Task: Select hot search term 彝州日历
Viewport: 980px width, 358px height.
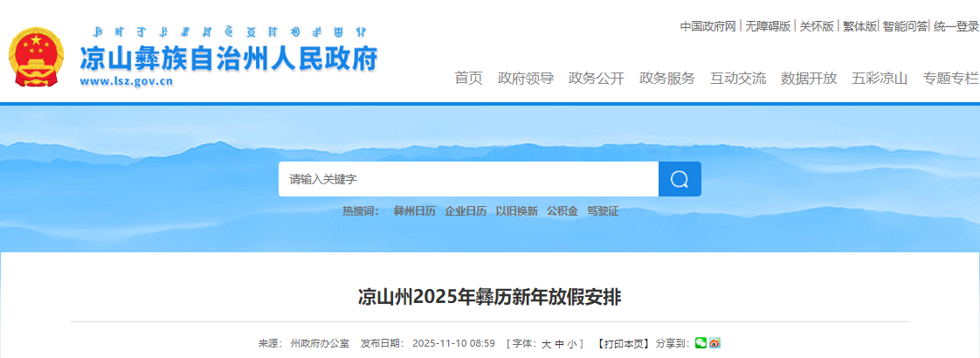Action: coord(414,211)
